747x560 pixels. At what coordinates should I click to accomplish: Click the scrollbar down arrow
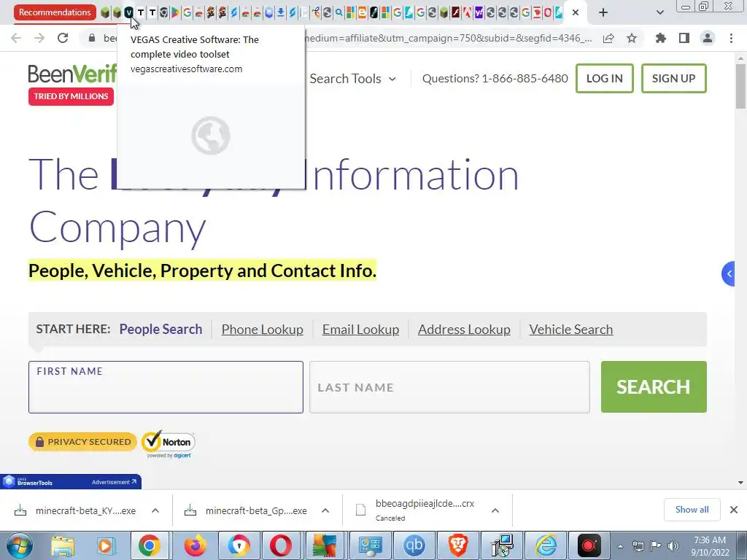pyautogui.click(x=740, y=483)
